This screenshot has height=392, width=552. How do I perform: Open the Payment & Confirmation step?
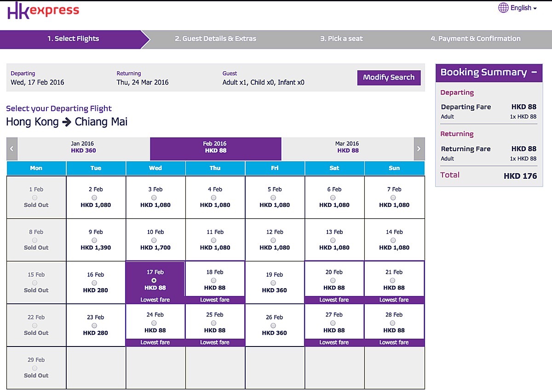click(476, 39)
